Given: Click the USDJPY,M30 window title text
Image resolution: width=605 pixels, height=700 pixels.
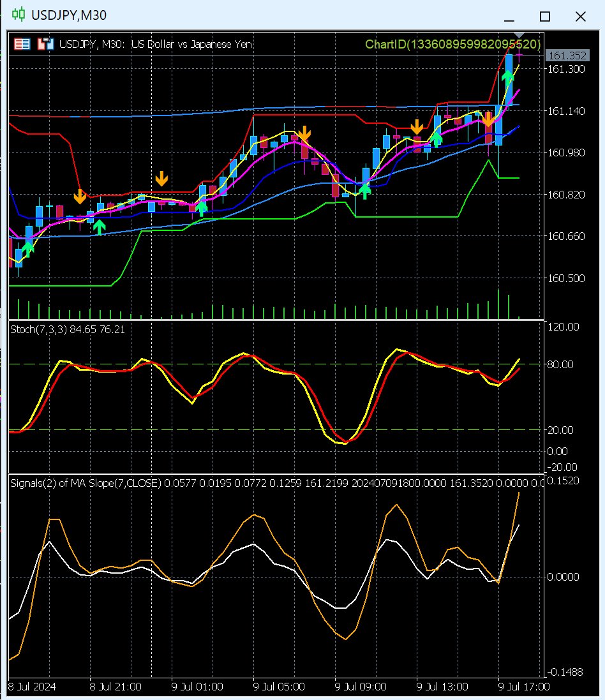Looking at the screenshot, I should pos(69,15).
